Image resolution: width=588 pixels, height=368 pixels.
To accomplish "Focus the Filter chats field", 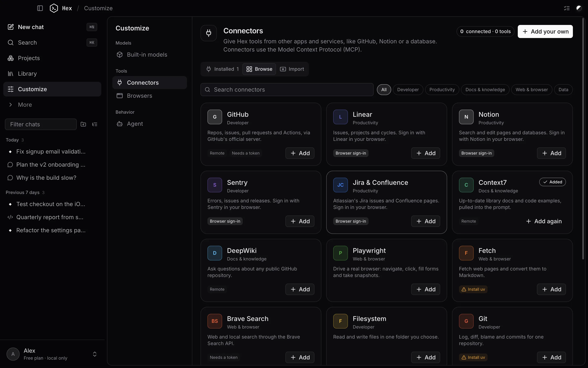I will click(x=41, y=124).
